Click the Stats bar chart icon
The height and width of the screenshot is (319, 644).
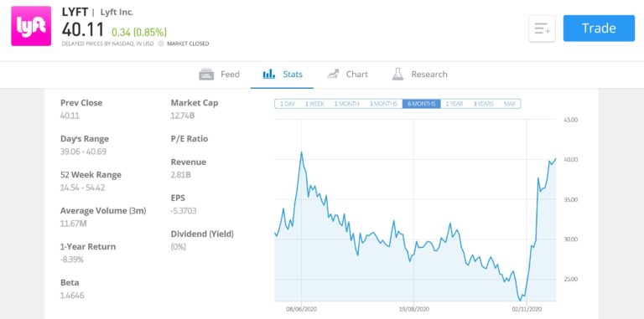(x=268, y=75)
